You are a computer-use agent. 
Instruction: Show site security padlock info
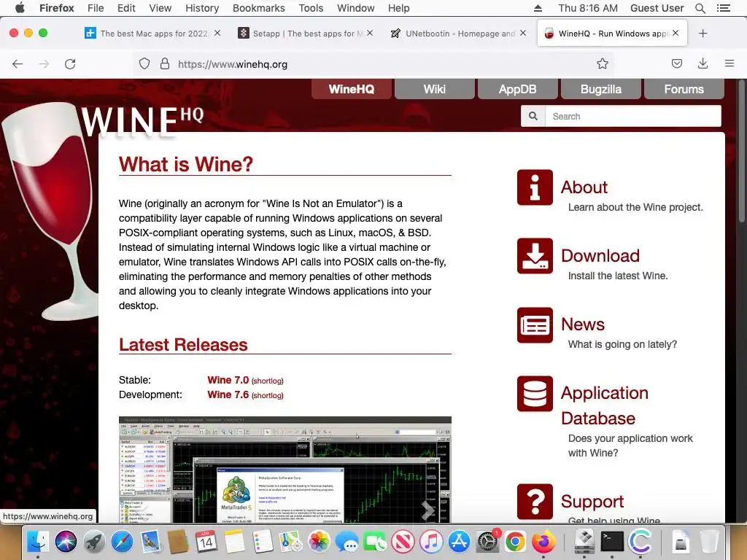point(165,64)
